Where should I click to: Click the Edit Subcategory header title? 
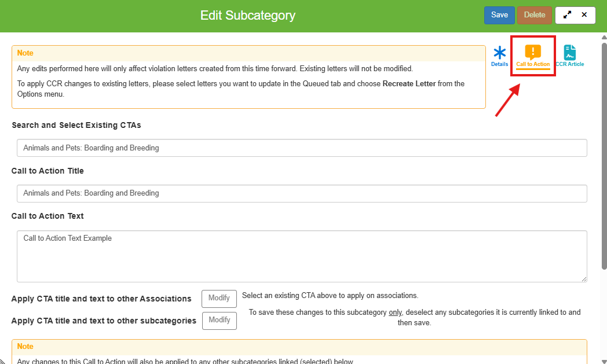247,16
